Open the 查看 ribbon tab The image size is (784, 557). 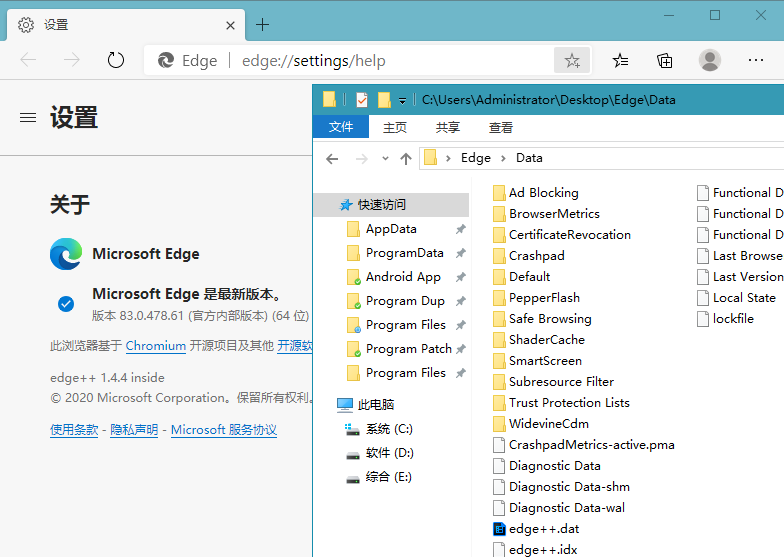(500, 128)
